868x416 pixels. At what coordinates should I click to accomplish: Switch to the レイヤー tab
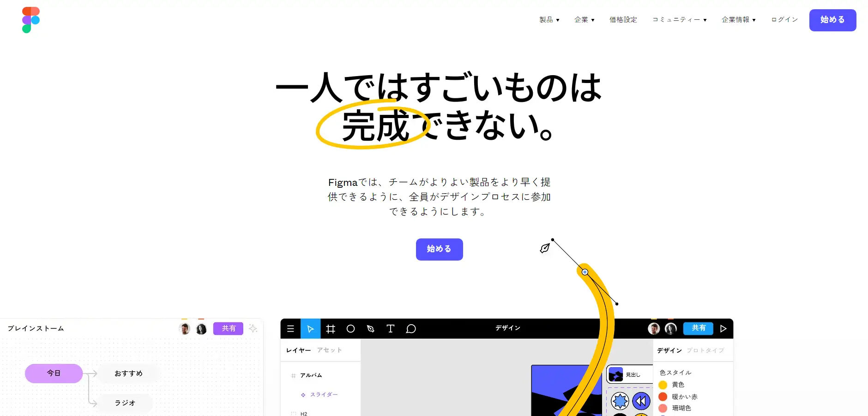[x=298, y=351]
